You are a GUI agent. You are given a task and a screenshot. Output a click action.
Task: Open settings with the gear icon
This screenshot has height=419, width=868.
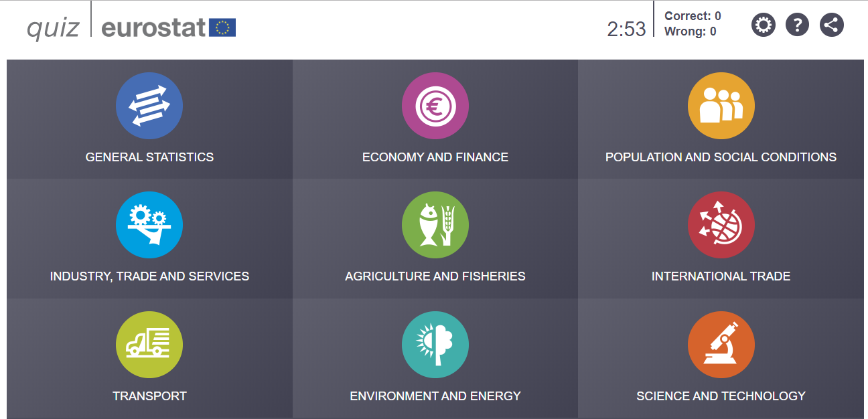(x=763, y=25)
